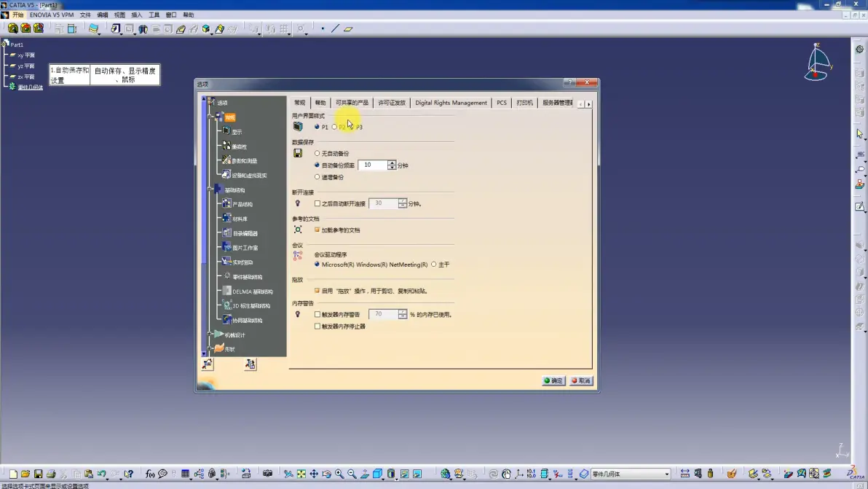Screen dimensions: 868x489
Task: Click the New document icon in bottom toolbar
Action: (12, 474)
